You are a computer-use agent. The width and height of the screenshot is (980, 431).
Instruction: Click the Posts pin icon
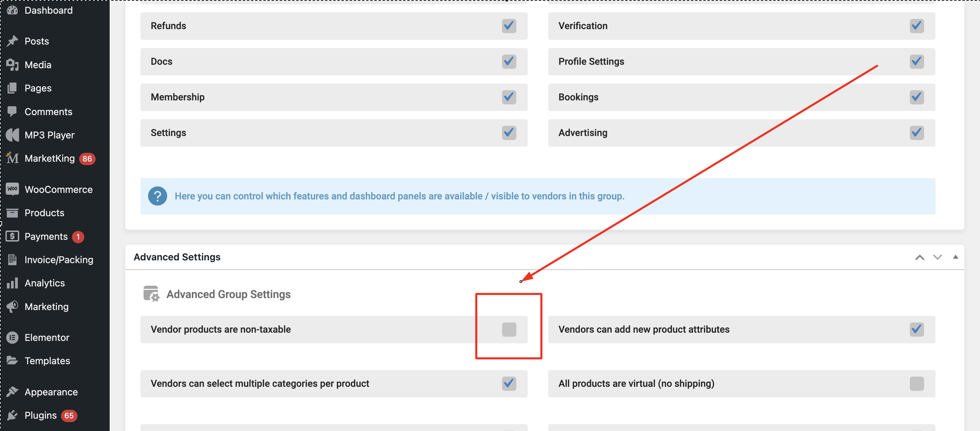tap(12, 41)
